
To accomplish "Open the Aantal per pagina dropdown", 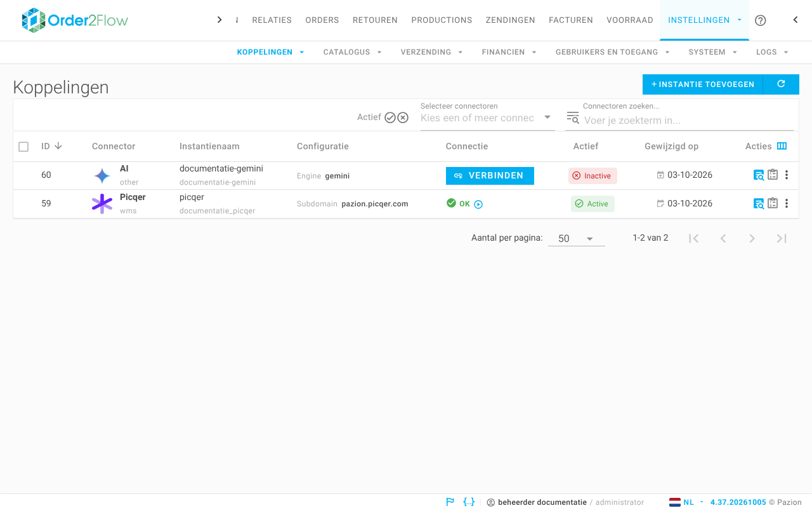I will coord(576,239).
